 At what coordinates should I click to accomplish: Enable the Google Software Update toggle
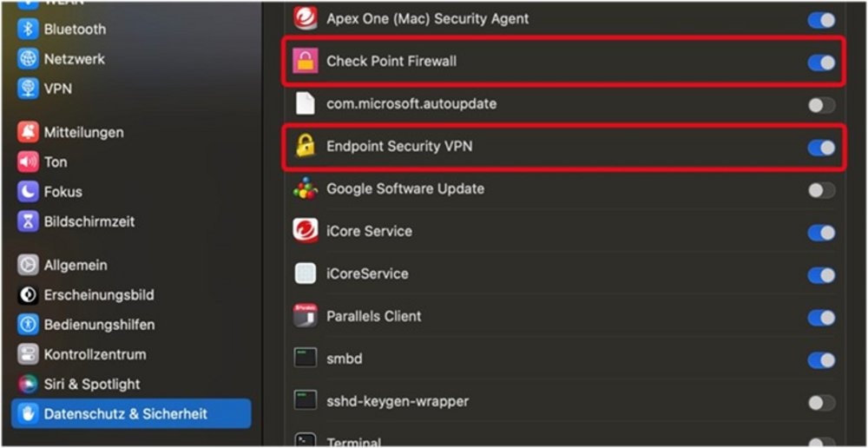click(x=821, y=190)
